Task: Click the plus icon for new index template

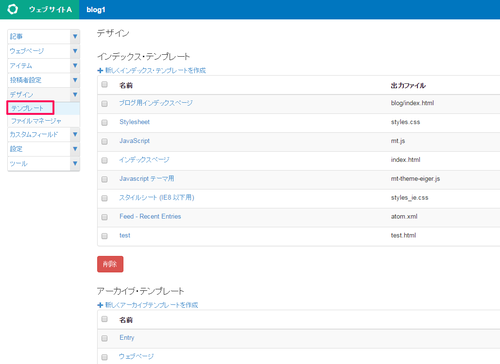Action: coord(100,70)
